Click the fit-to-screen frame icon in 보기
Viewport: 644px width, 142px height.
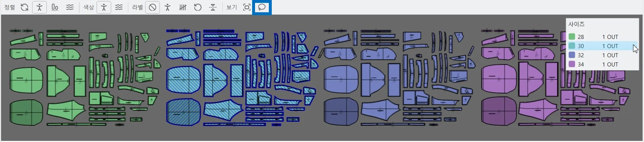coord(247,7)
